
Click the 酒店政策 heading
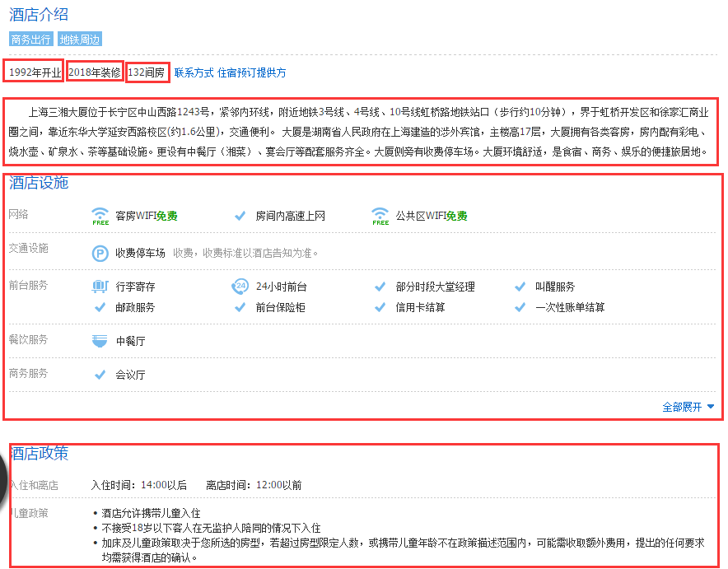pyautogui.click(x=40, y=453)
